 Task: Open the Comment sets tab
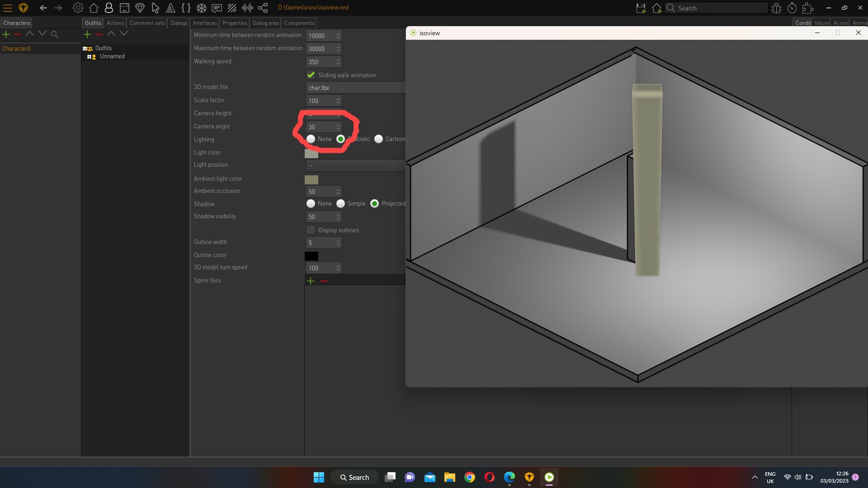[147, 23]
